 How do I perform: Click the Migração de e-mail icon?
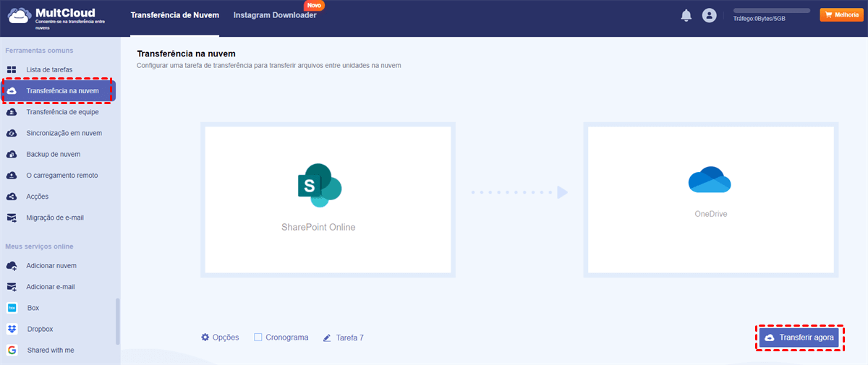(12, 217)
